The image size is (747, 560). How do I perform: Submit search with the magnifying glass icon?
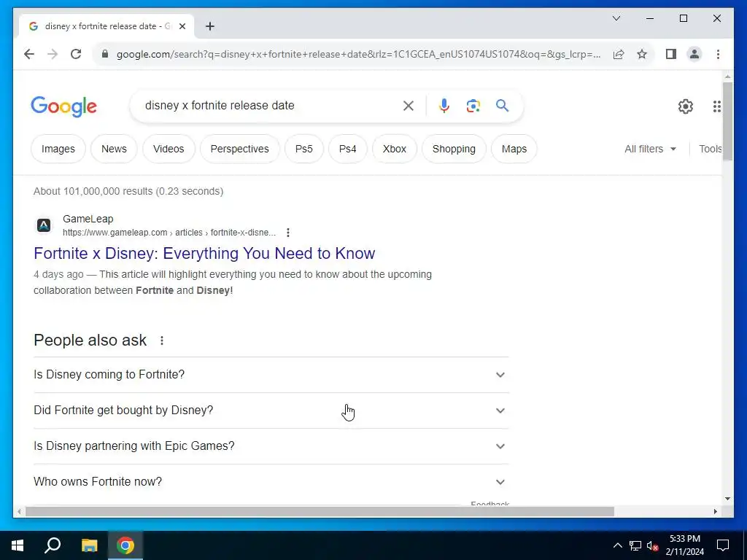coord(502,105)
